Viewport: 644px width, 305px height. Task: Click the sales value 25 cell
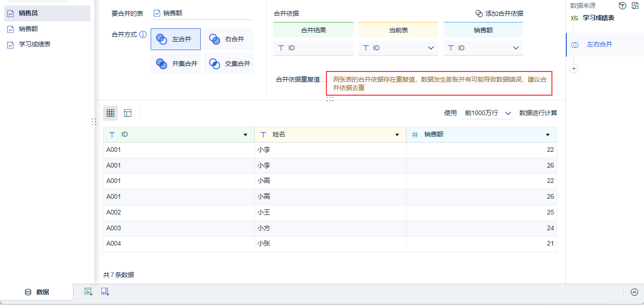coord(481,212)
